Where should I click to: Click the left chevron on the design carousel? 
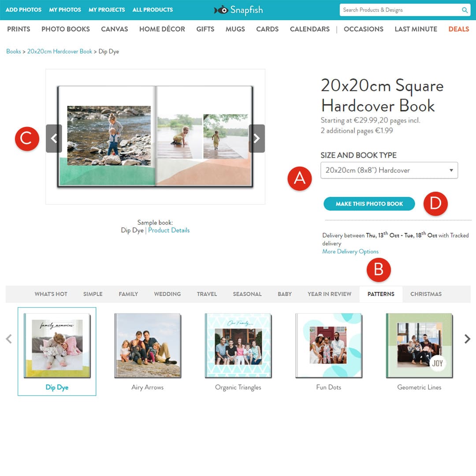pyautogui.click(x=9, y=339)
